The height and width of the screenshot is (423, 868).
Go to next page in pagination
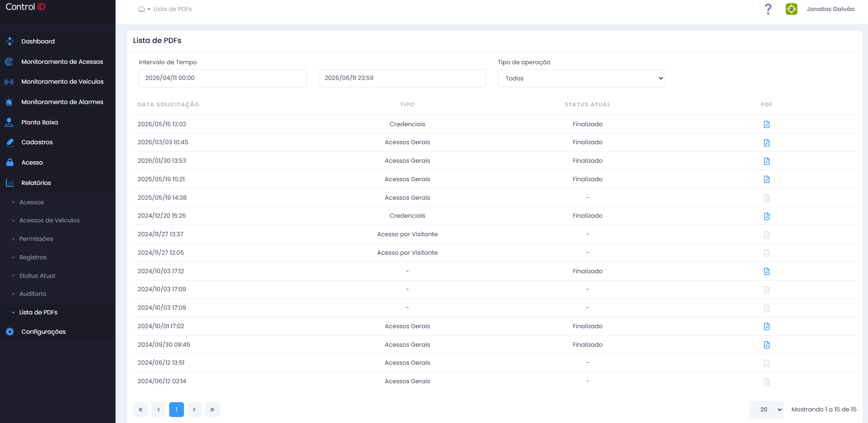click(194, 410)
